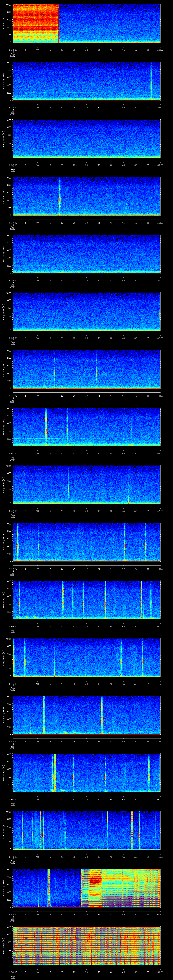
Task: Select the burst near 23 seconds in 9:42:00 panel
Action: tap(69, 487)
